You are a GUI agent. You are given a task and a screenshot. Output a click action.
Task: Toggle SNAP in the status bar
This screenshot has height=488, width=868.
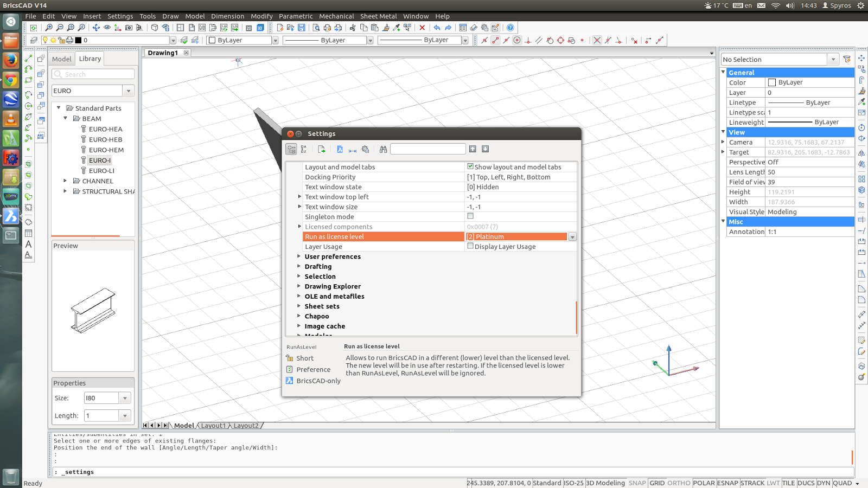[x=637, y=483]
